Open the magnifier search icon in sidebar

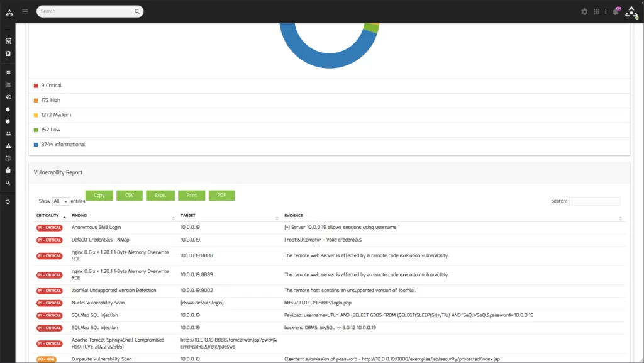tap(8, 182)
